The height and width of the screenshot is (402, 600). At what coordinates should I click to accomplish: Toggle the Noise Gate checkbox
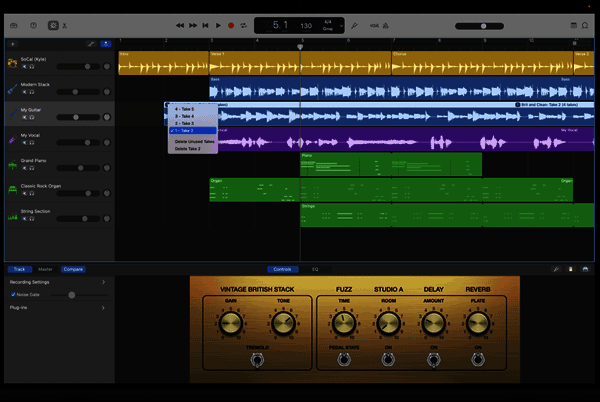(12, 295)
